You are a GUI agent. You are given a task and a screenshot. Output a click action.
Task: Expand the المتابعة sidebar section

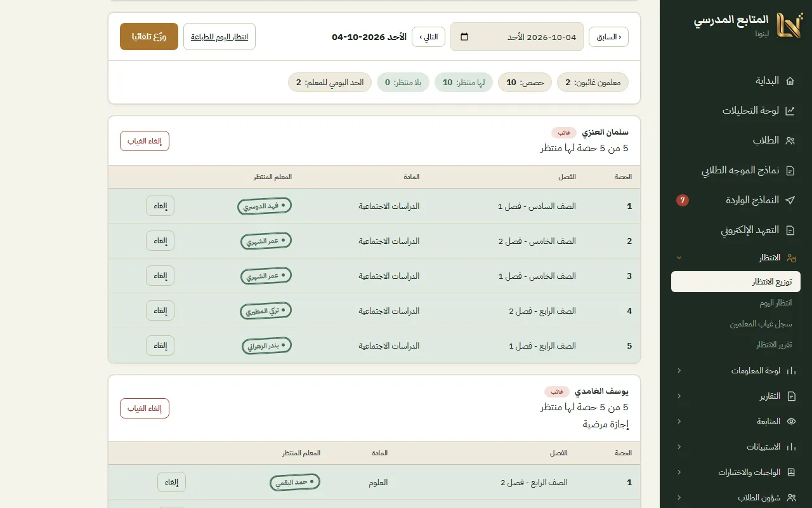pyautogui.click(x=679, y=422)
